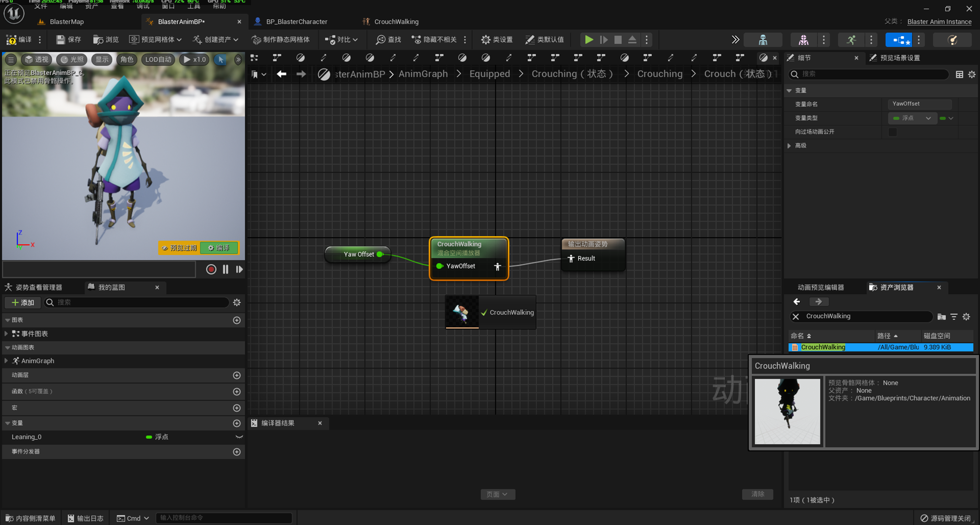Open Class Settings

click(497, 40)
